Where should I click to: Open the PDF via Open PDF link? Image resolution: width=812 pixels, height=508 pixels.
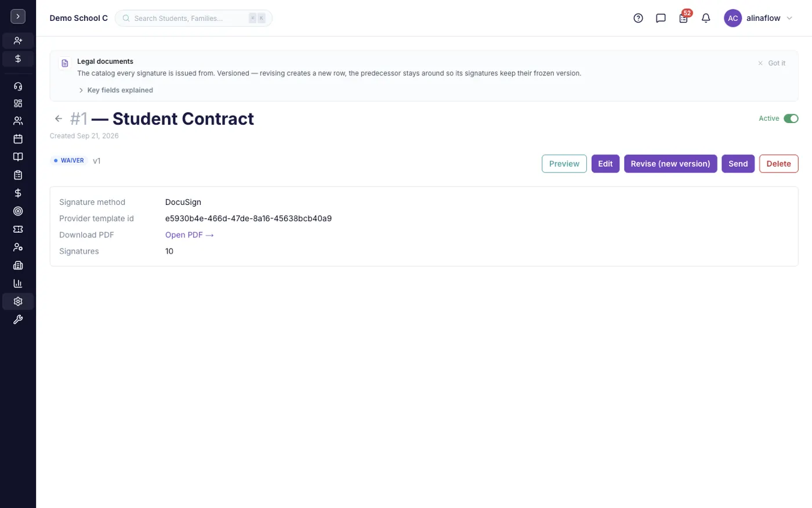coord(190,235)
